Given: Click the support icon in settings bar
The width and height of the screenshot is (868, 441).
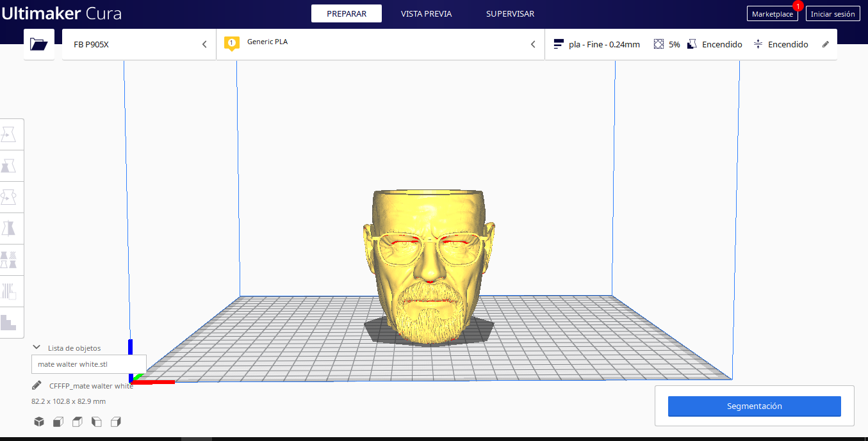Looking at the screenshot, I should point(692,44).
